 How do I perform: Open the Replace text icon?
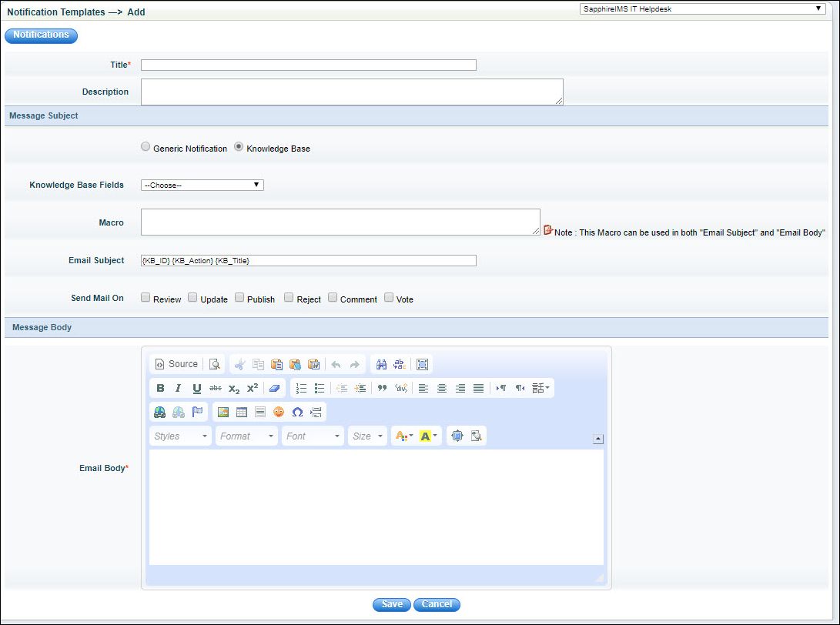point(400,364)
